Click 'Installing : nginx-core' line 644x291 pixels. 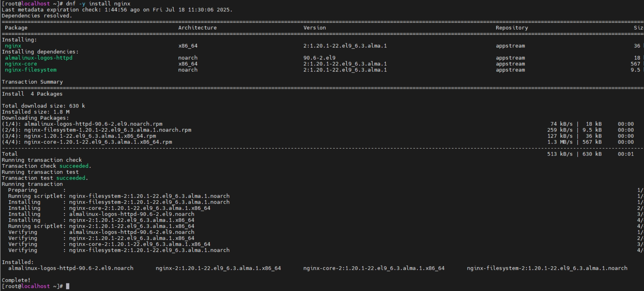point(109,208)
